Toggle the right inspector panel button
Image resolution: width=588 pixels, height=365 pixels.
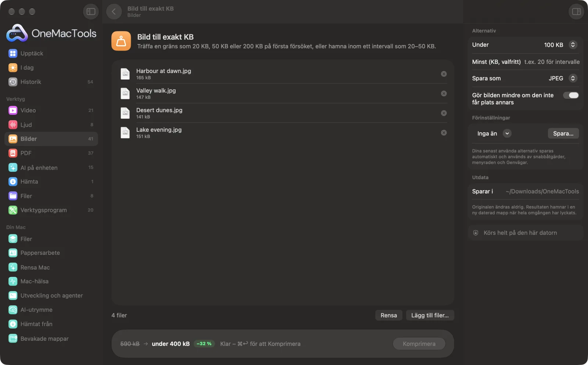(576, 12)
